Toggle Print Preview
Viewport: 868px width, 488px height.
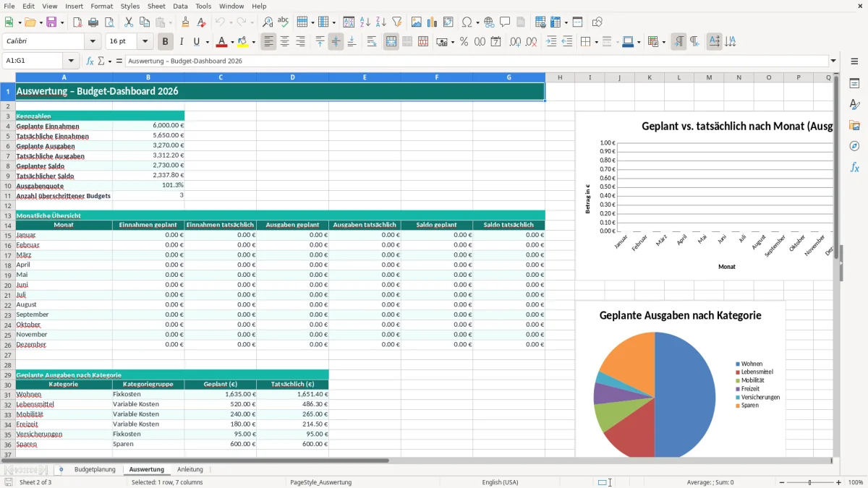pyautogui.click(x=109, y=22)
